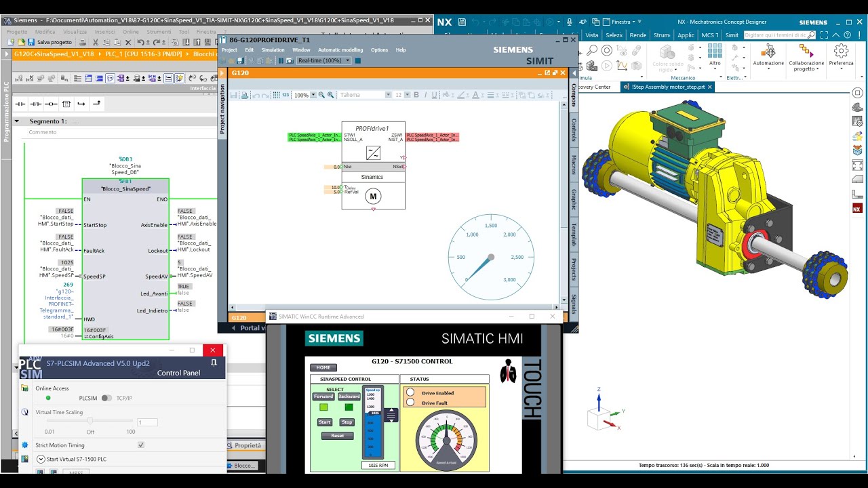This screenshot has width=868, height=488.
Task: Click the Virtual Time Scaling slider in PLCSIM
Action: click(x=90, y=422)
